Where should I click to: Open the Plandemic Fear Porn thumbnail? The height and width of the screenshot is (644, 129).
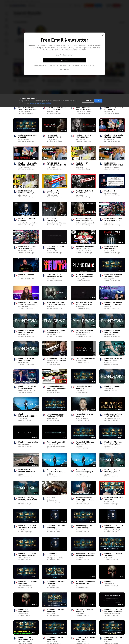(x=26, y=265)
